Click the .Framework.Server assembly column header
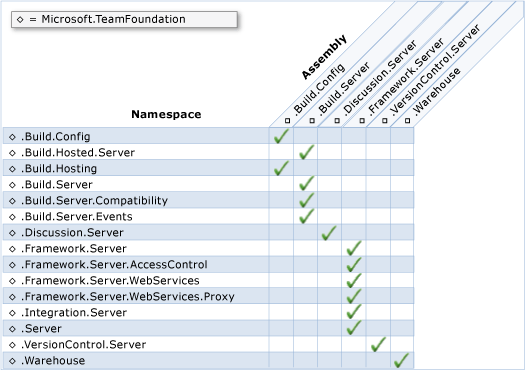The image size is (525, 371). 406,77
